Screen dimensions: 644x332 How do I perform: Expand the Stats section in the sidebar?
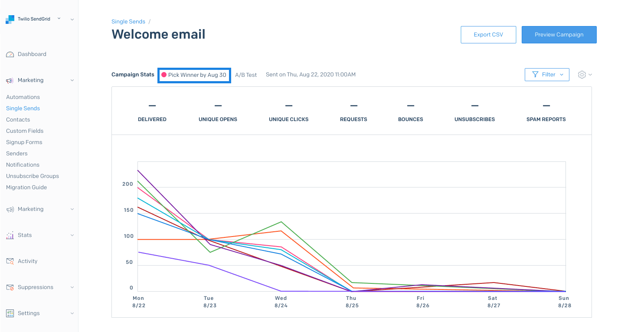tap(73, 235)
